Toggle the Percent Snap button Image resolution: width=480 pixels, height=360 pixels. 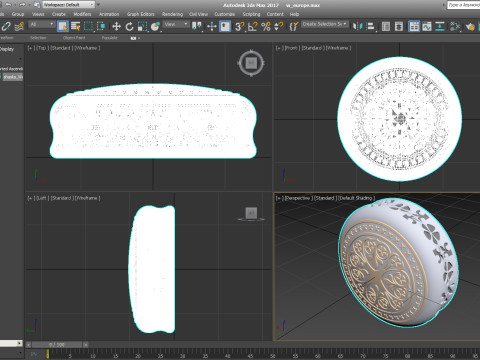point(266,26)
